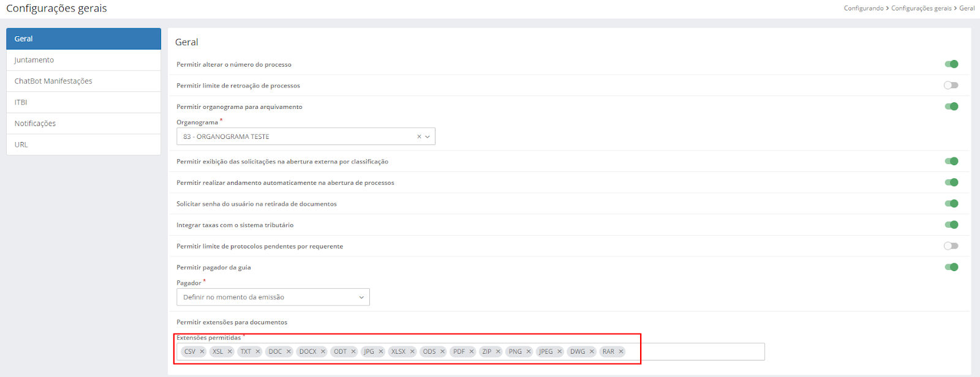
Task: Remove the DWG extension tag
Action: click(592, 352)
